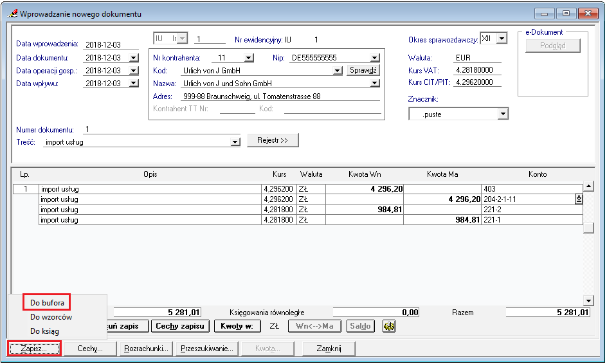Expand the Treść dropdown arrow
This screenshot has height=364, width=607.
pyautogui.click(x=235, y=142)
